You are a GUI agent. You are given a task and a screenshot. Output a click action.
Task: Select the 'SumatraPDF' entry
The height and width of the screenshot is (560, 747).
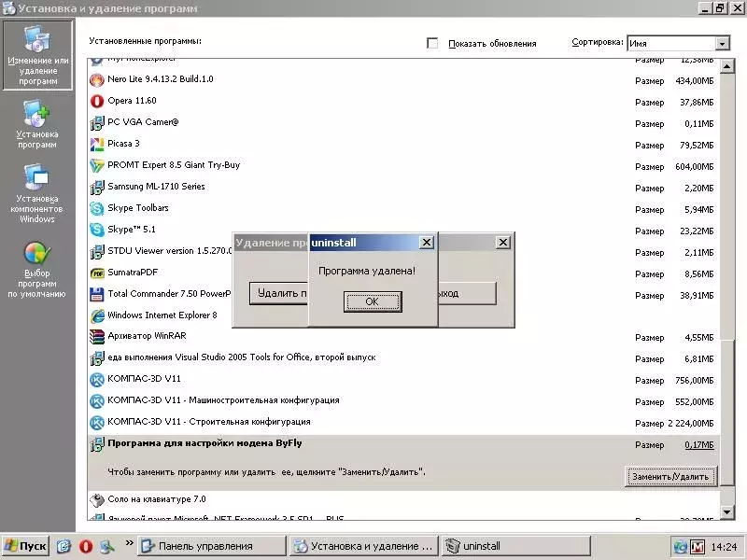point(404,273)
